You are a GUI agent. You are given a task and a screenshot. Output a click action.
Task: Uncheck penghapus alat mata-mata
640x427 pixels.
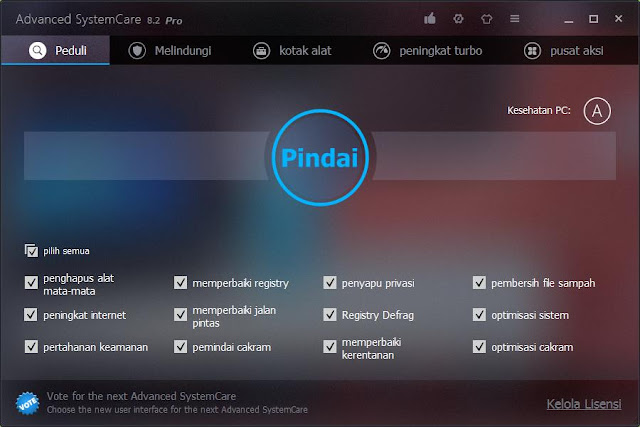point(31,282)
